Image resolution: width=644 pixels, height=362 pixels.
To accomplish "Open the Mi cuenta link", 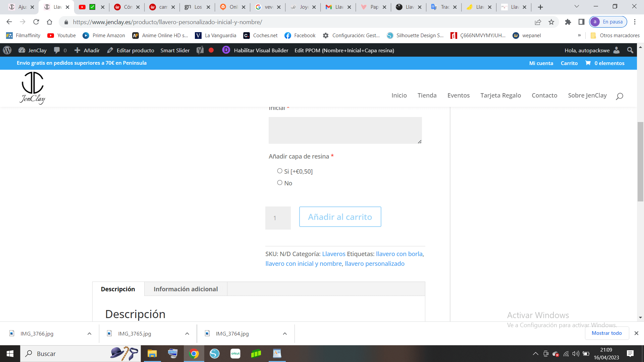I will pyautogui.click(x=541, y=63).
